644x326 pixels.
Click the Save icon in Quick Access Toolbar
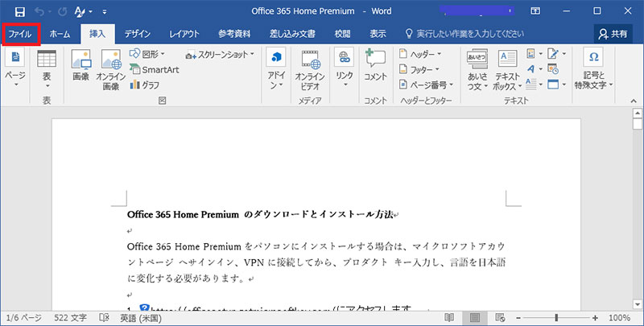click(19, 11)
